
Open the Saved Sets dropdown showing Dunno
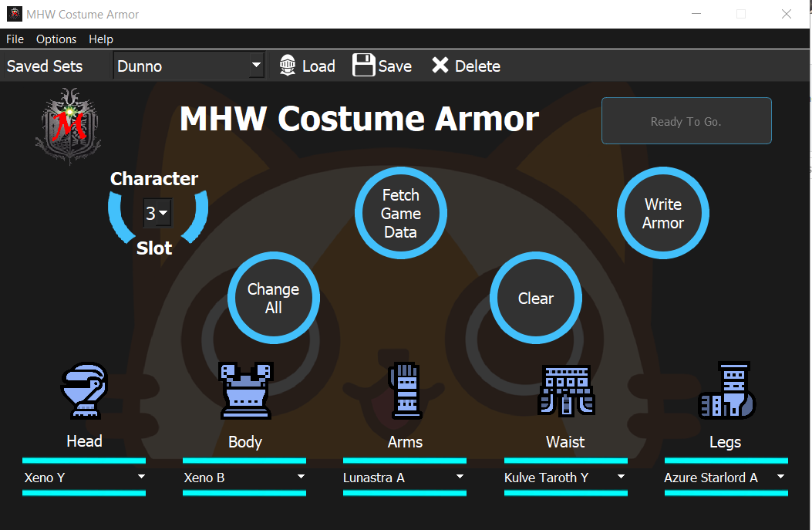point(189,66)
